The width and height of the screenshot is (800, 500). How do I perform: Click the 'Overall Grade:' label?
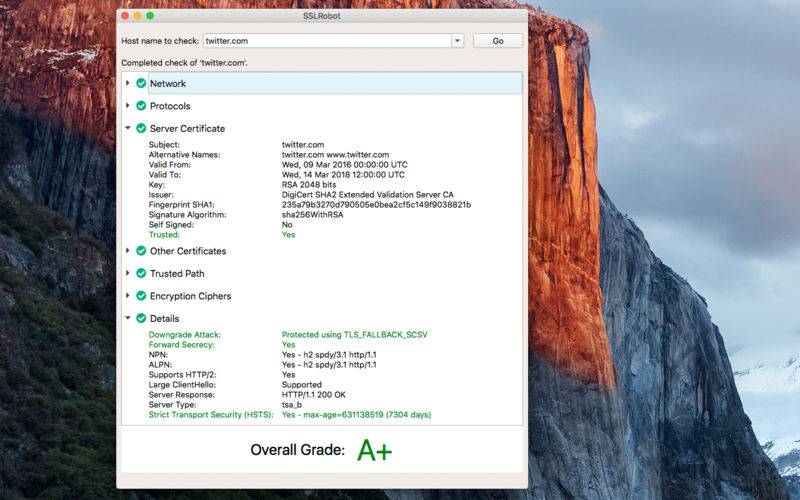tap(297, 449)
